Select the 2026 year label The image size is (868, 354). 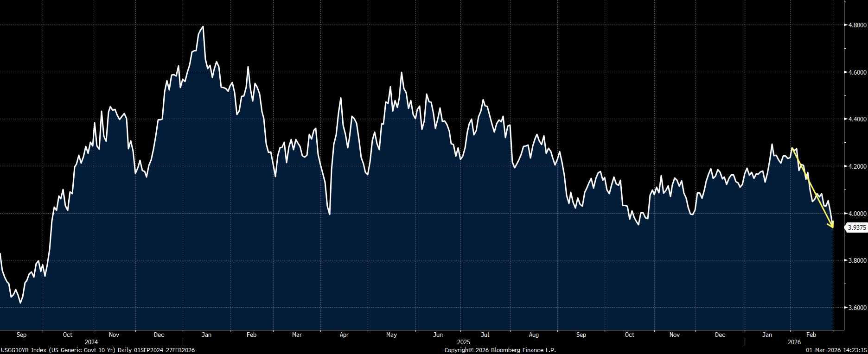794,342
